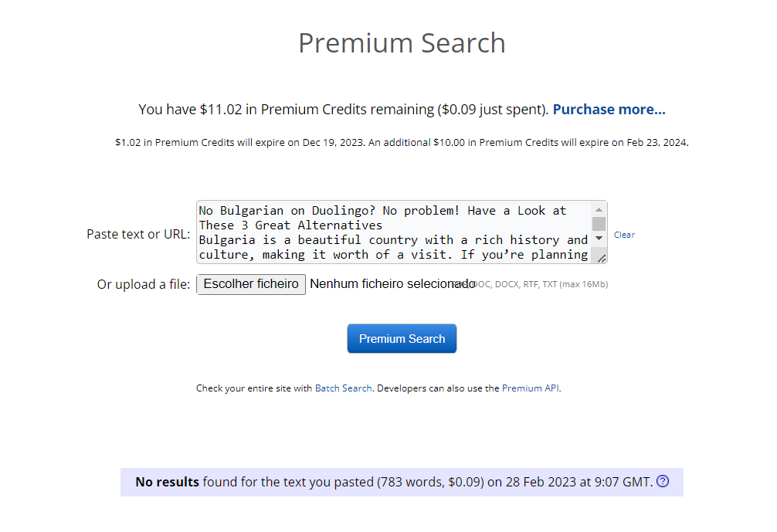Run the blue Premium Search button
Image resolution: width=777 pixels, height=532 pixels.
click(x=402, y=339)
